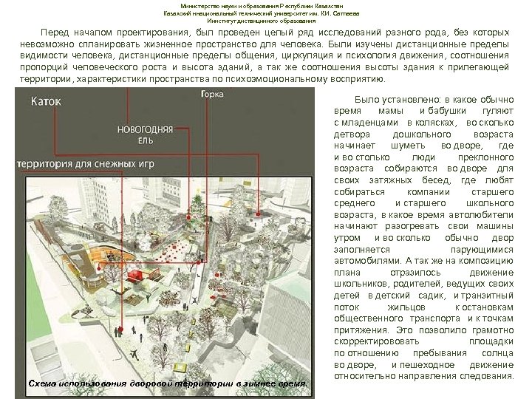Click the 'Каток' label on the diagram
Screen dimensions: 532x399
(46, 101)
